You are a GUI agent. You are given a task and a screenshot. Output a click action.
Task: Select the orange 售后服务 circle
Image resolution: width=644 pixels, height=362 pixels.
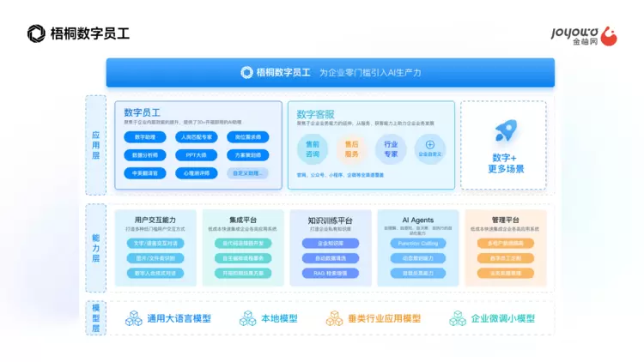[351, 149]
